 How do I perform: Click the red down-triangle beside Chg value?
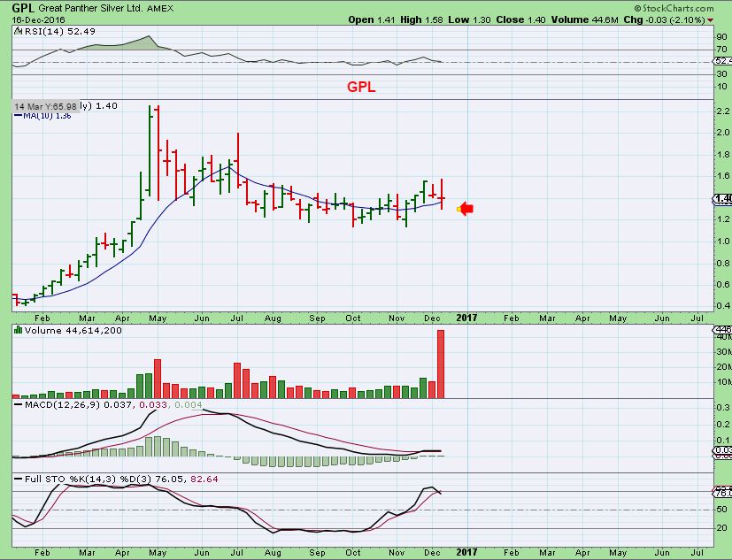coord(711,20)
